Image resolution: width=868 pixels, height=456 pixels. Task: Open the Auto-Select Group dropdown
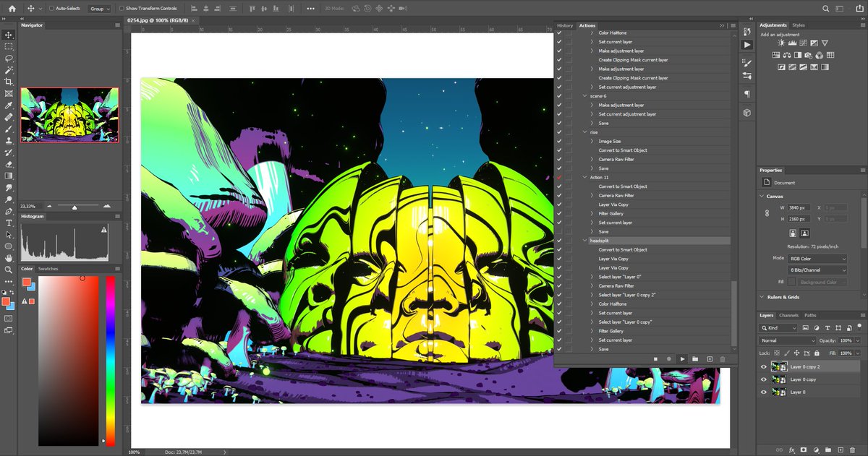pyautogui.click(x=99, y=9)
